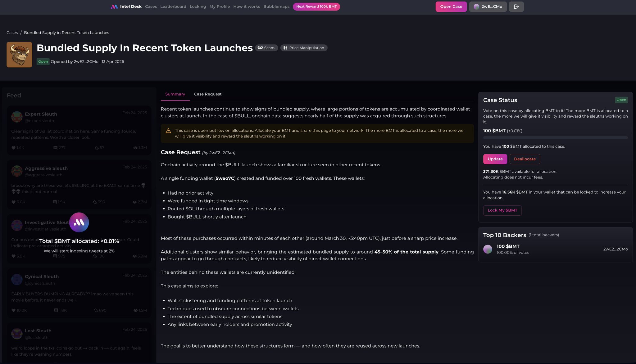Click the logout icon button
The width and height of the screenshot is (636, 364).
click(x=516, y=7)
